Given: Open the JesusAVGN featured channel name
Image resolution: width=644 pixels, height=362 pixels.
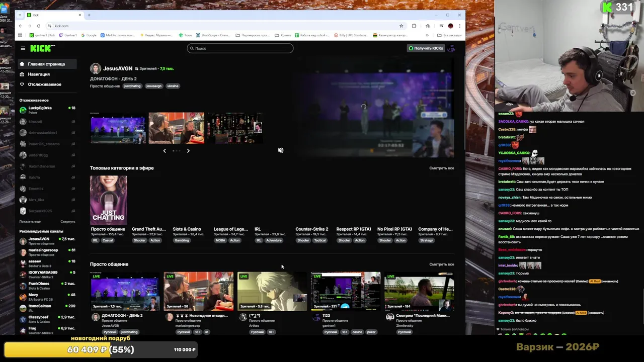Looking at the screenshot, I should pyautogui.click(x=118, y=68).
